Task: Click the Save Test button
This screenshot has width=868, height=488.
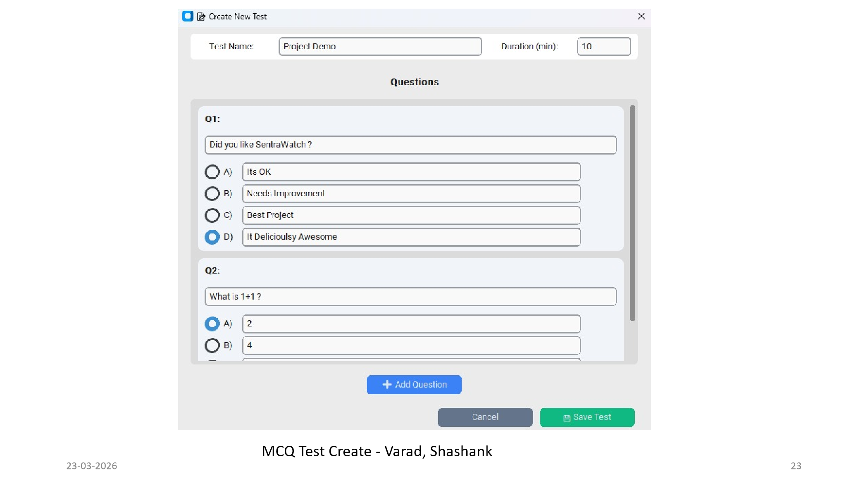Action: (587, 417)
